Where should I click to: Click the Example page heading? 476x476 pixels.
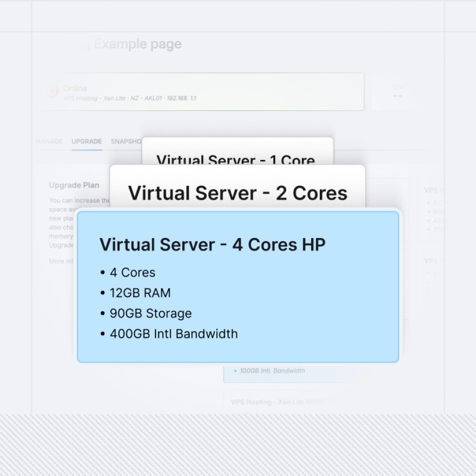tap(138, 45)
